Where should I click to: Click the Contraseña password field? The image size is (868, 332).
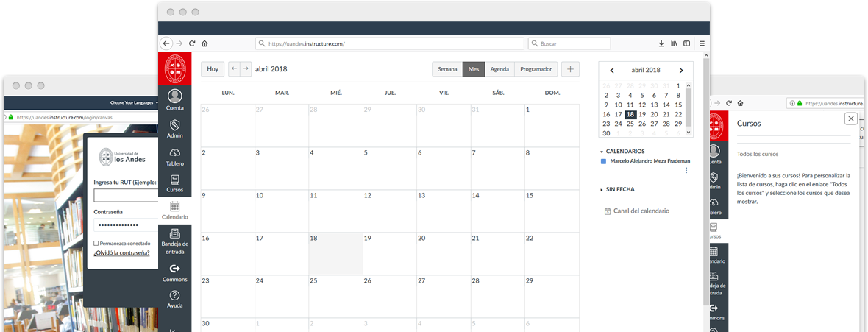tap(125, 224)
